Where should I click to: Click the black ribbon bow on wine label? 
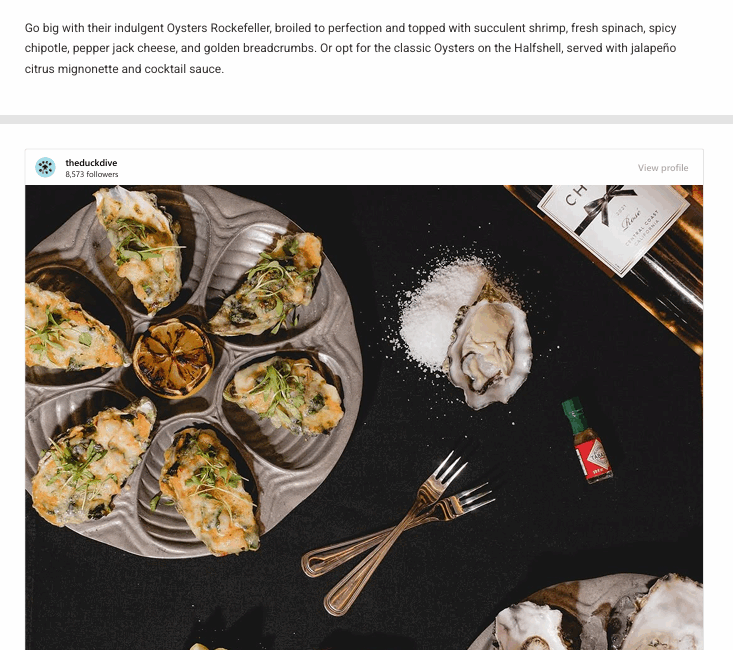click(x=603, y=206)
